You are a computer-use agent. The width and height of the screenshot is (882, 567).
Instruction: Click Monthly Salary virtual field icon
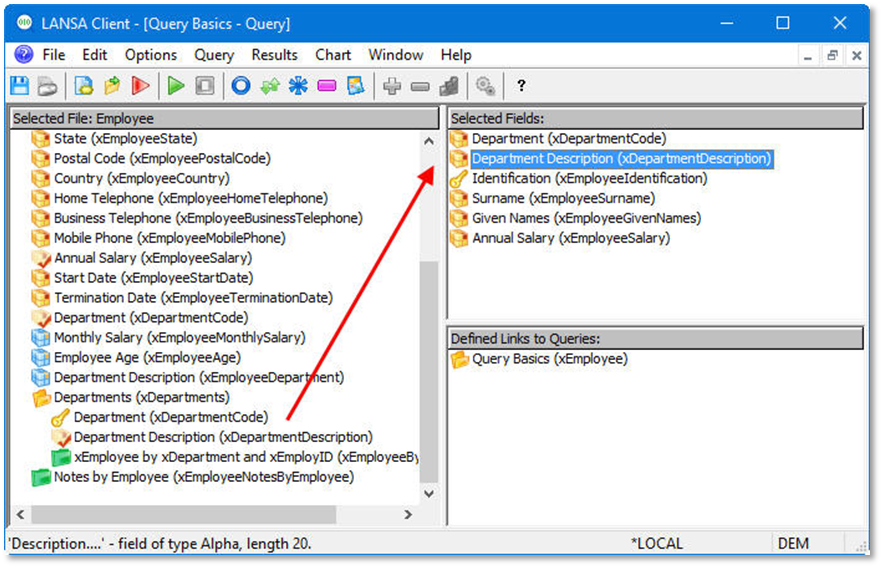(x=40, y=338)
